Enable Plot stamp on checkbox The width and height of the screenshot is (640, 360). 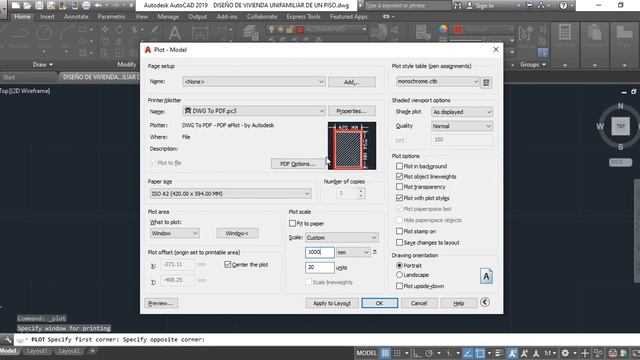pyautogui.click(x=399, y=231)
